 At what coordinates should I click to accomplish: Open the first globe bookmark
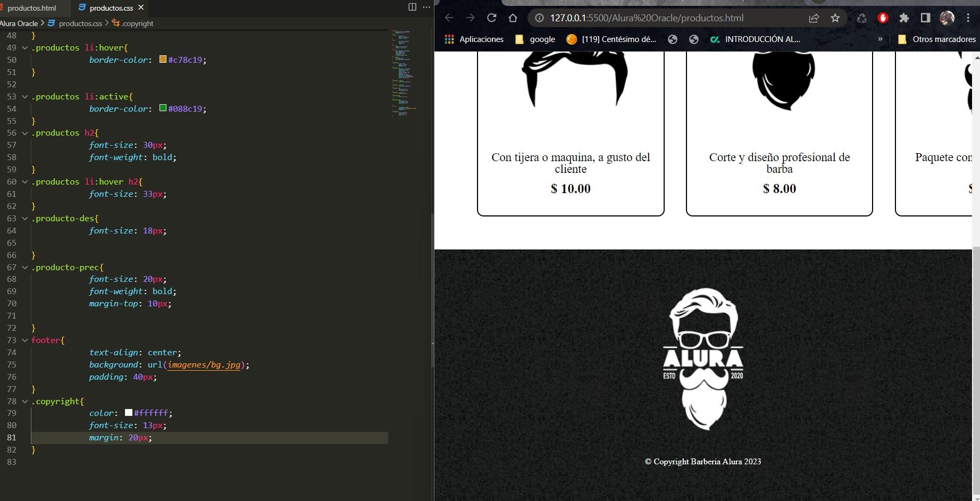coord(673,39)
